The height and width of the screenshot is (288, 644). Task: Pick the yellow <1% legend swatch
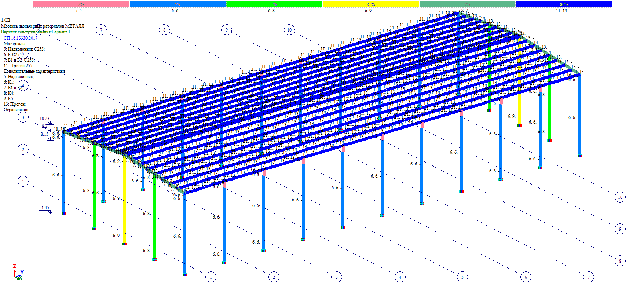tap(371, 4)
